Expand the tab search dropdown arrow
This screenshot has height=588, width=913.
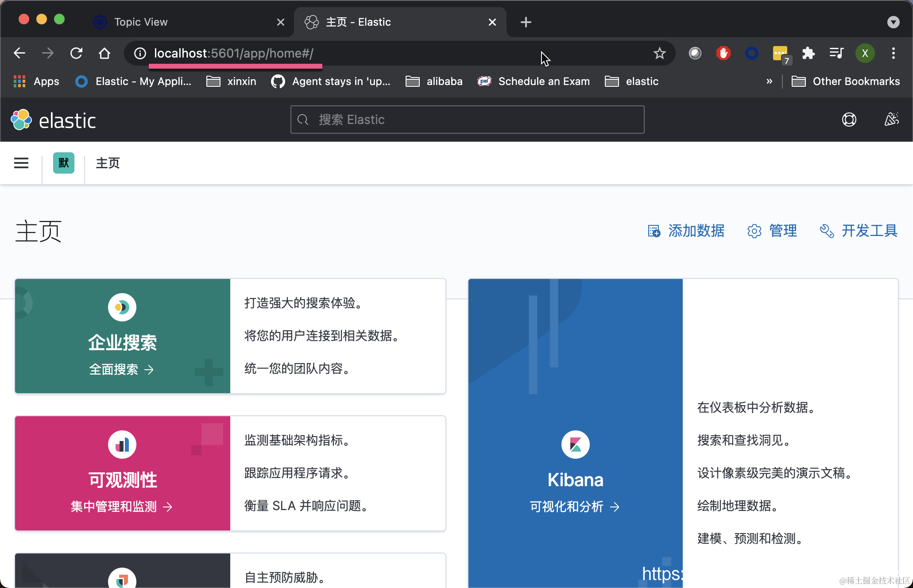893,22
